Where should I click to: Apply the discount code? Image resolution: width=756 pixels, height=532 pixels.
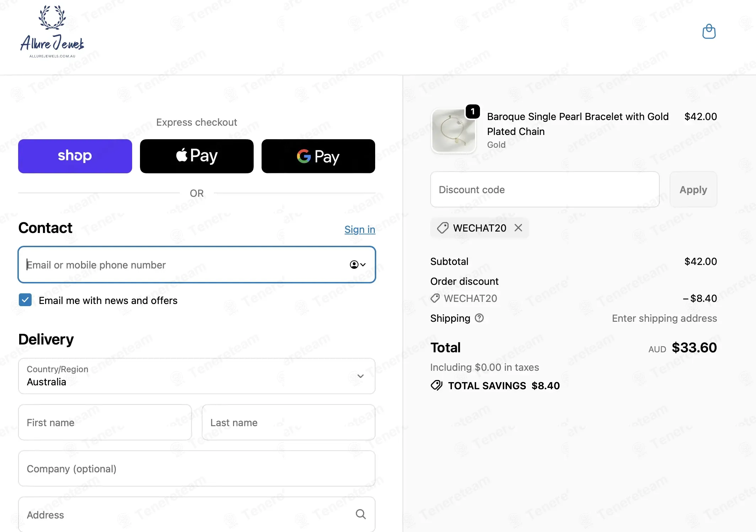click(693, 189)
